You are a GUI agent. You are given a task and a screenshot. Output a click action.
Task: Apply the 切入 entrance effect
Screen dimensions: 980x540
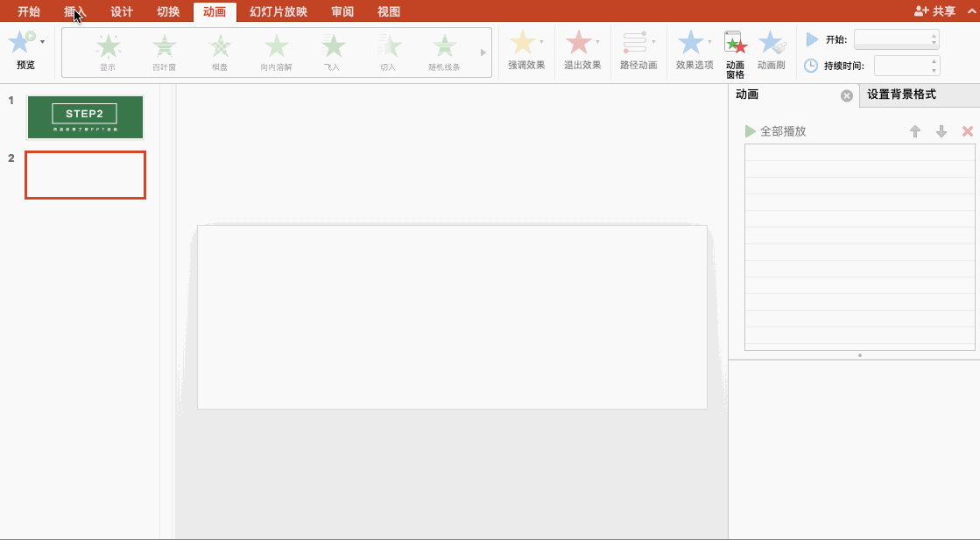(x=388, y=52)
